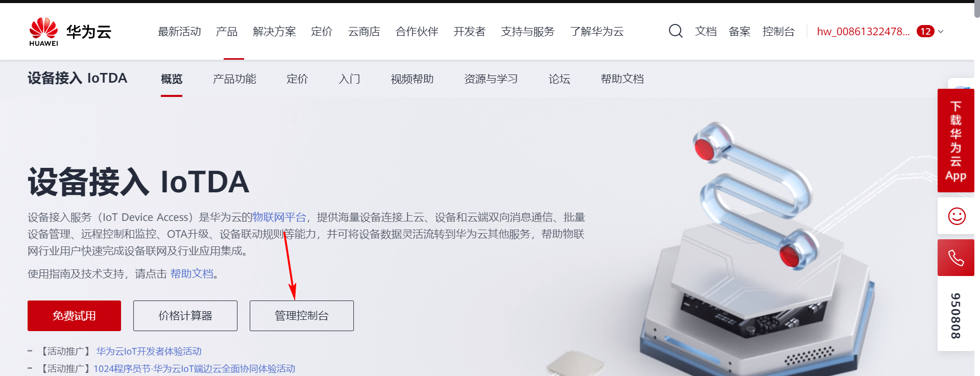Open the 管理控制台 button

pos(302,316)
